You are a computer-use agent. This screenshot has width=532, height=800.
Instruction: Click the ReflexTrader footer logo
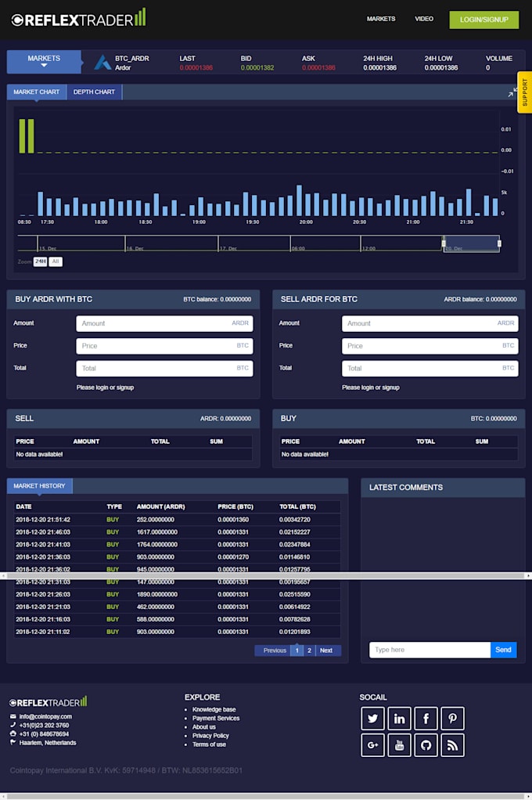pos(49,702)
